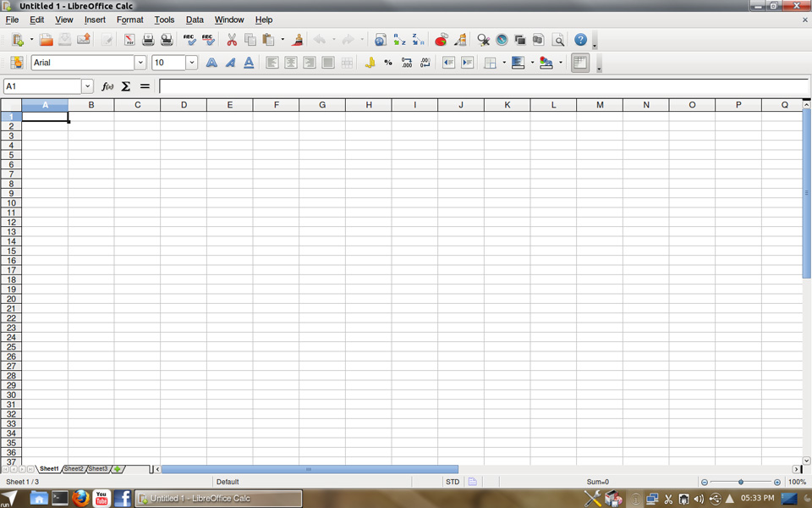This screenshot has height=508, width=812.
Task: Toggle the AutoSpellcheck button
Action: click(x=208, y=40)
